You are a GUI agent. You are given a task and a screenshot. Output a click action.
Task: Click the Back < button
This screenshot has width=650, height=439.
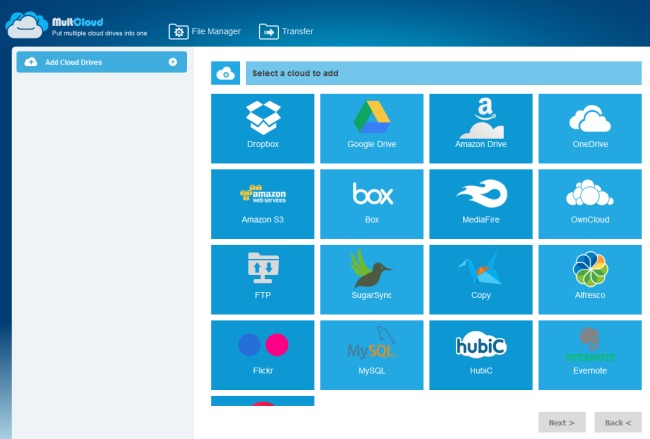click(618, 422)
